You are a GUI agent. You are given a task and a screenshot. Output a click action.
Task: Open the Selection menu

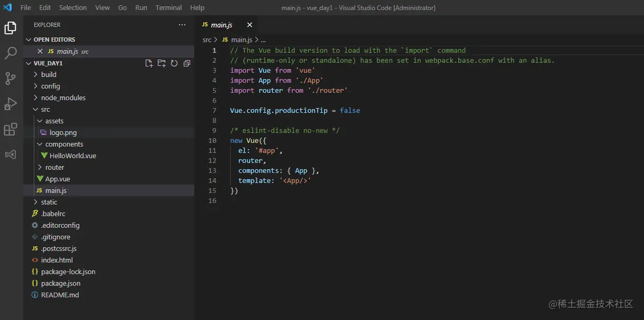[73, 7]
